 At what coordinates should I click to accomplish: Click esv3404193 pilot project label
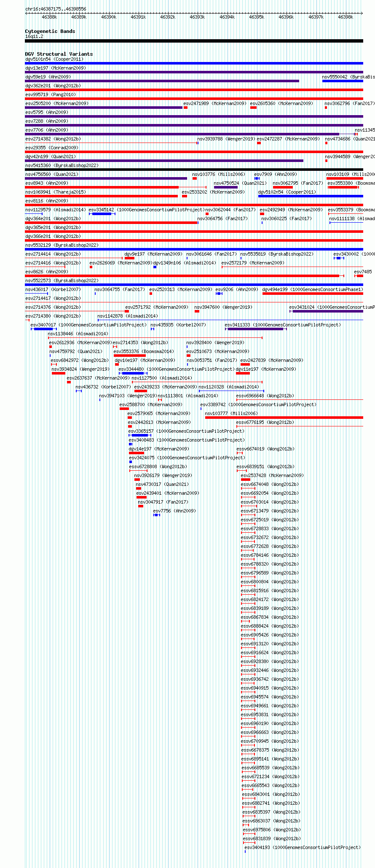coord(303,848)
